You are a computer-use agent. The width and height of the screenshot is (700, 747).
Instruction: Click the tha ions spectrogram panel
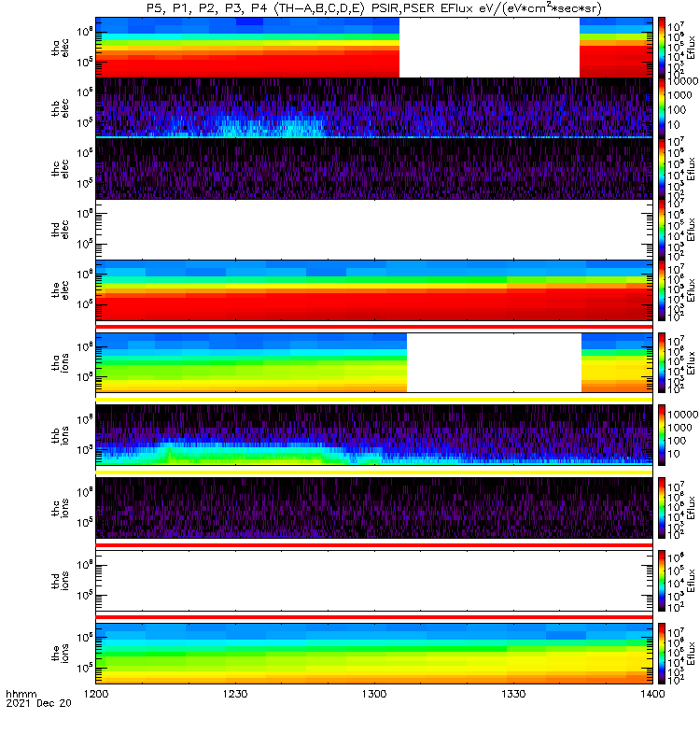374,362
